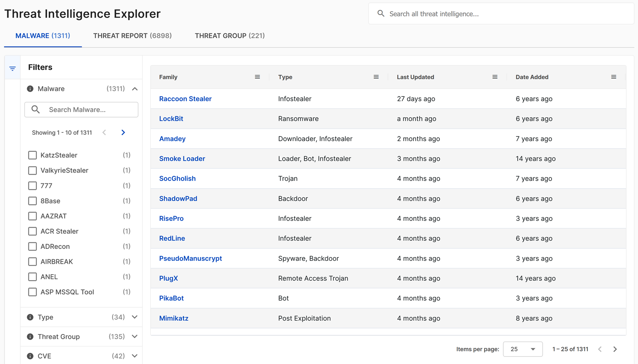
Task: Open the RedLine malware link
Action: [x=172, y=238]
